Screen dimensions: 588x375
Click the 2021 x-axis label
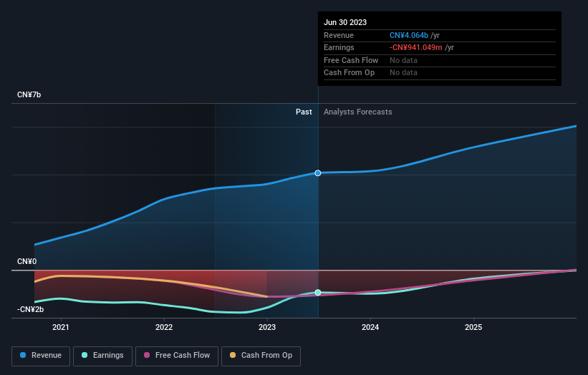[x=61, y=328]
